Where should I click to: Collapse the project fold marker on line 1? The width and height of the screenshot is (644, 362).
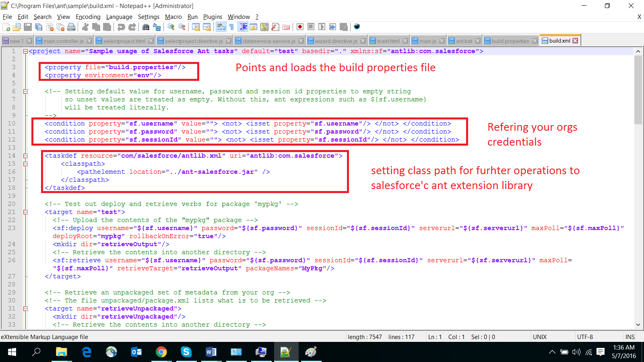pos(25,51)
